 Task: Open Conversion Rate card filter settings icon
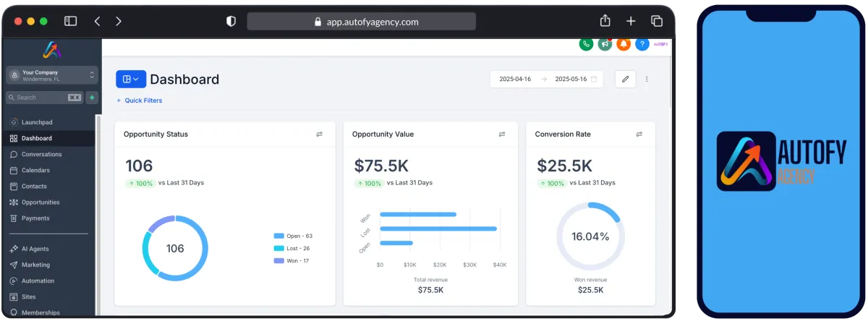click(639, 134)
